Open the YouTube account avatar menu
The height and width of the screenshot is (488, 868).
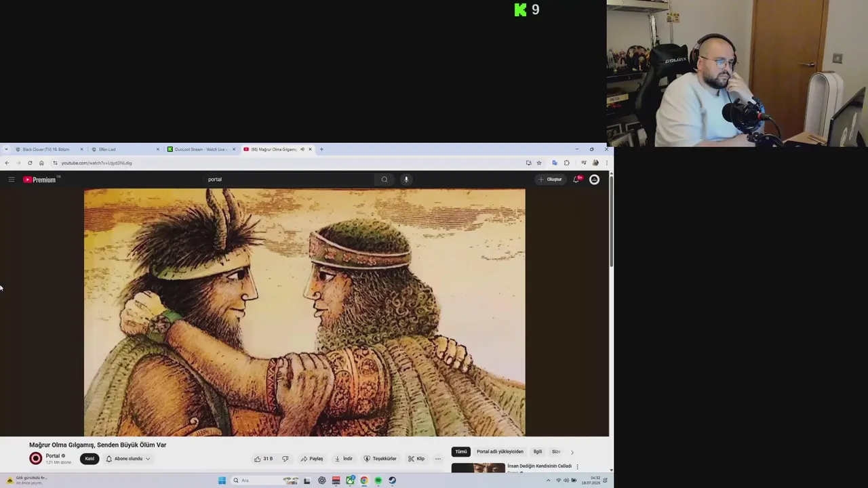(594, 180)
